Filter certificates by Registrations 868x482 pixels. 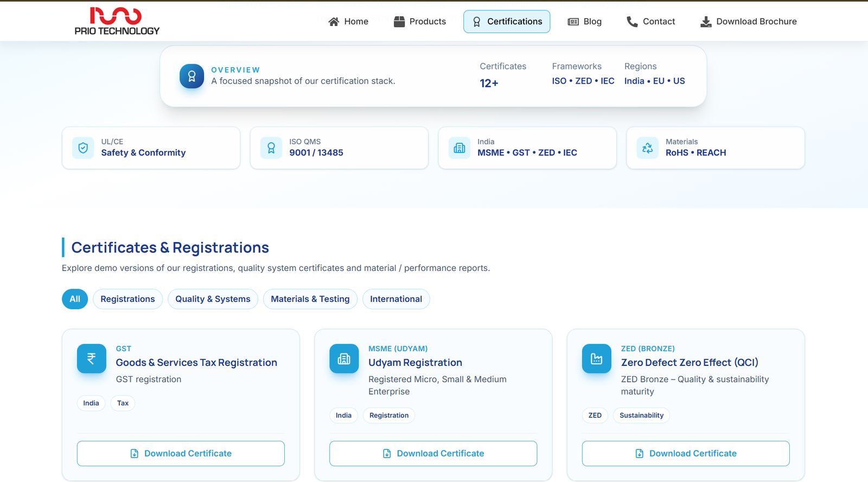(x=127, y=299)
